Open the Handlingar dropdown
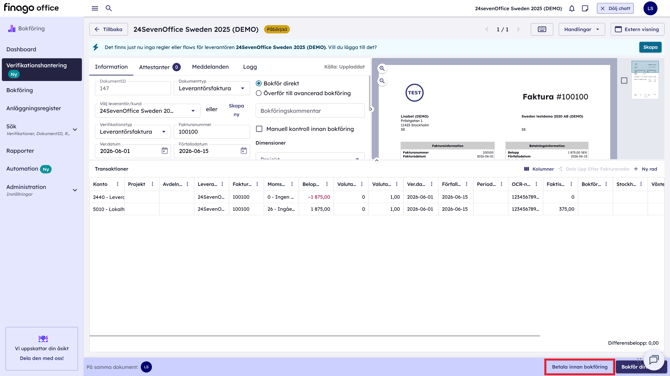This screenshot has height=376, width=670. click(581, 29)
